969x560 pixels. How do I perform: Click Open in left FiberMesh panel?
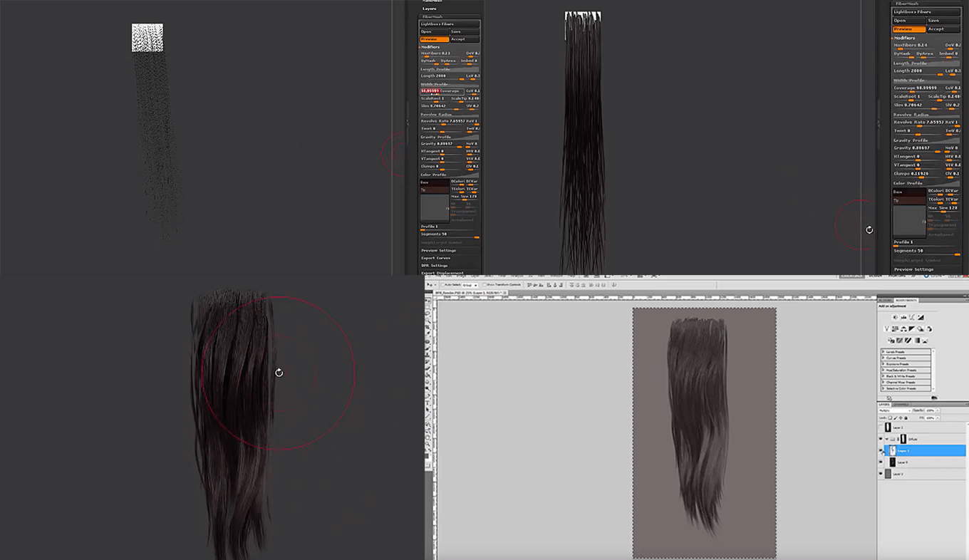pyautogui.click(x=434, y=32)
